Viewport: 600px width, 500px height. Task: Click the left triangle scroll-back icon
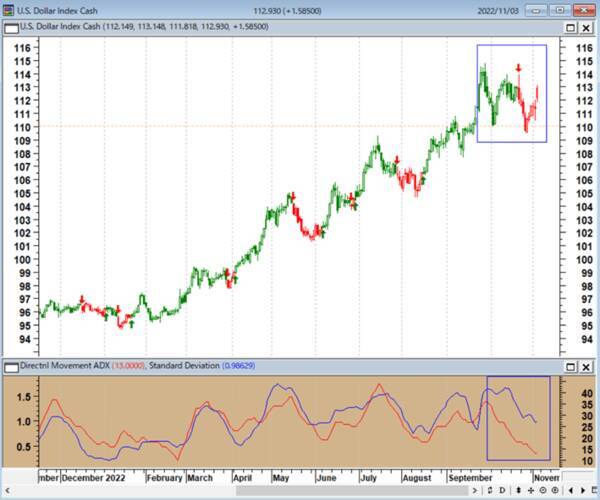[571, 490]
